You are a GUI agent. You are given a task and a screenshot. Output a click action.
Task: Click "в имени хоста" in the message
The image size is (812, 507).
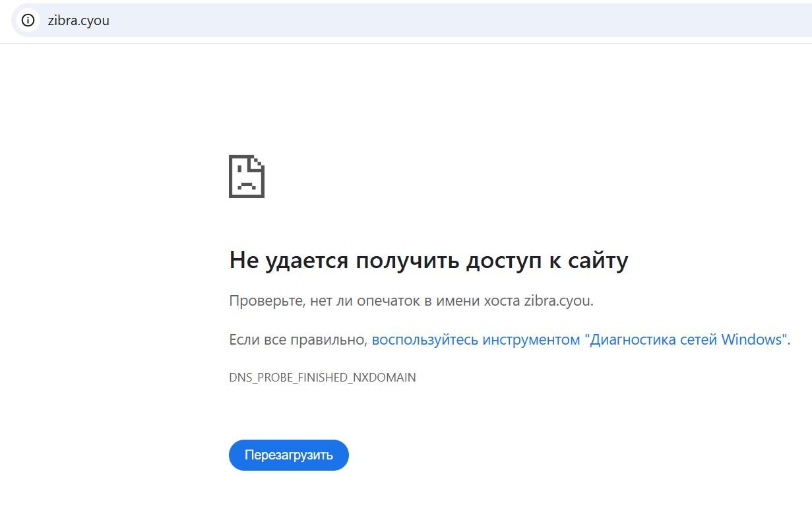pyautogui.click(x=472, y=301)
